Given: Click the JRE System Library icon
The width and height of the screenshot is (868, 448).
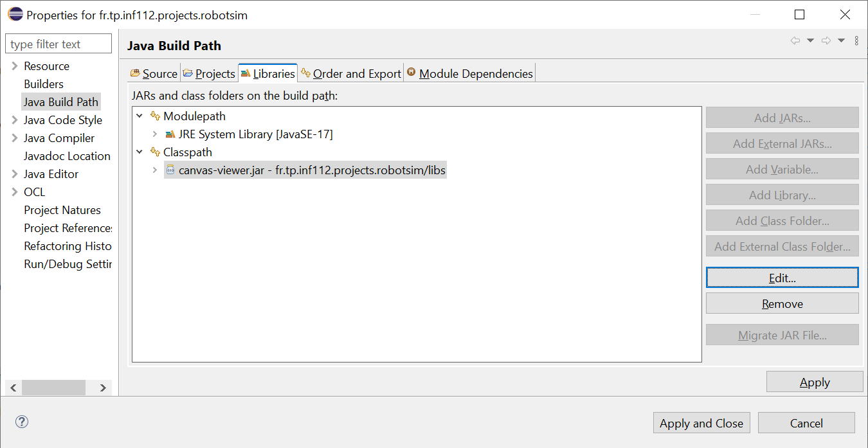Looking at the screenshot, I should [170, 134].
